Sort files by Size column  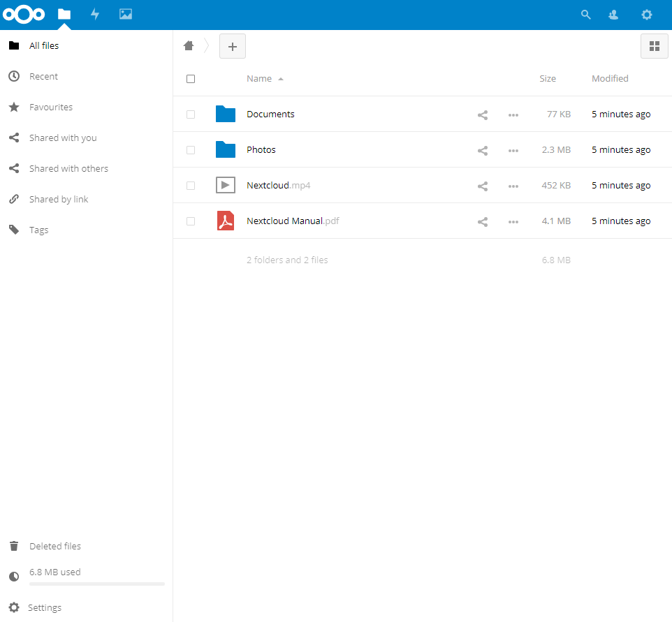tap(547, 79)
